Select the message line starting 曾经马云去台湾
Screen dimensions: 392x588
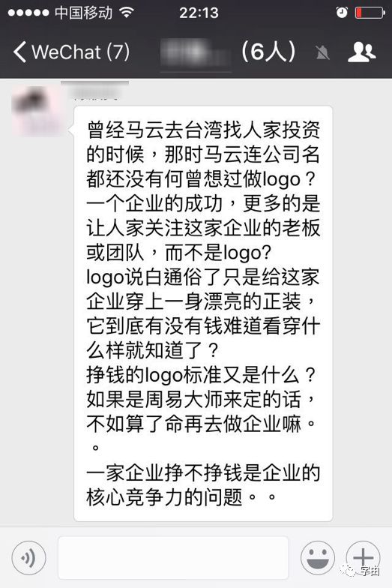(202, 130)
